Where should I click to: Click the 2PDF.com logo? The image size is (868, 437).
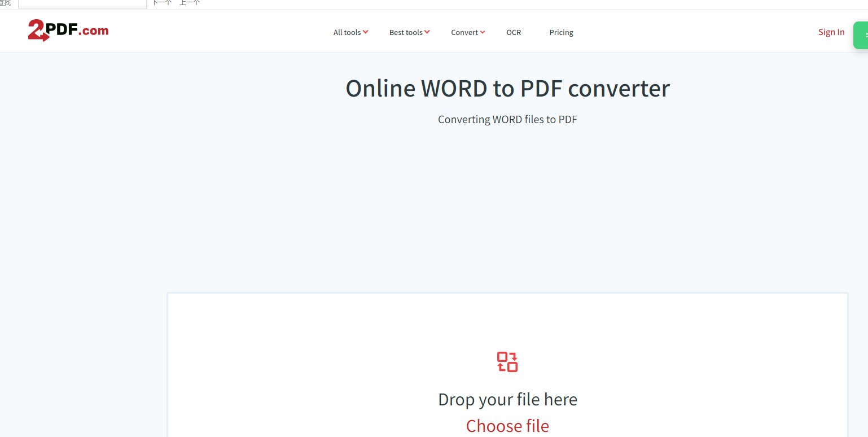[x=68, y=30]
